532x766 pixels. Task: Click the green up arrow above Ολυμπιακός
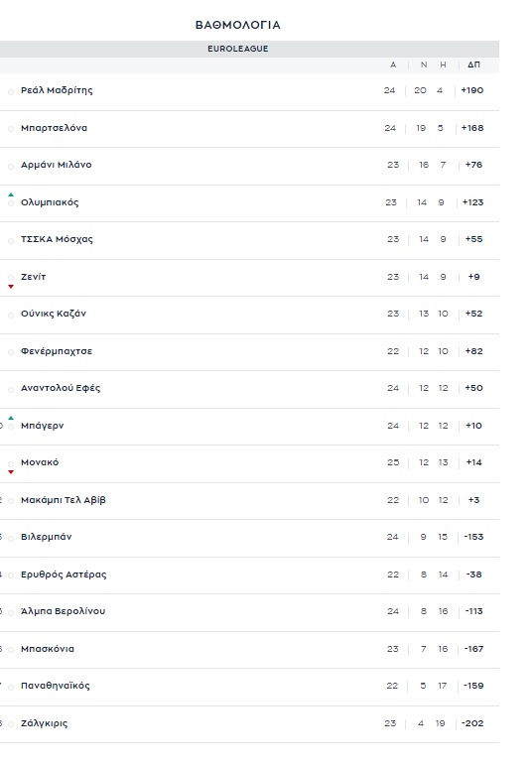[11, 194]
